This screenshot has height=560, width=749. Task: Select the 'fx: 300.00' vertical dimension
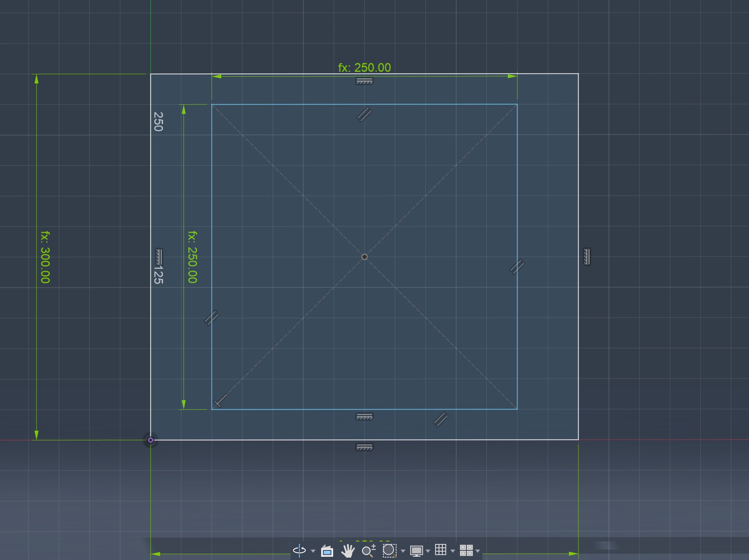[x=45, y=257]
